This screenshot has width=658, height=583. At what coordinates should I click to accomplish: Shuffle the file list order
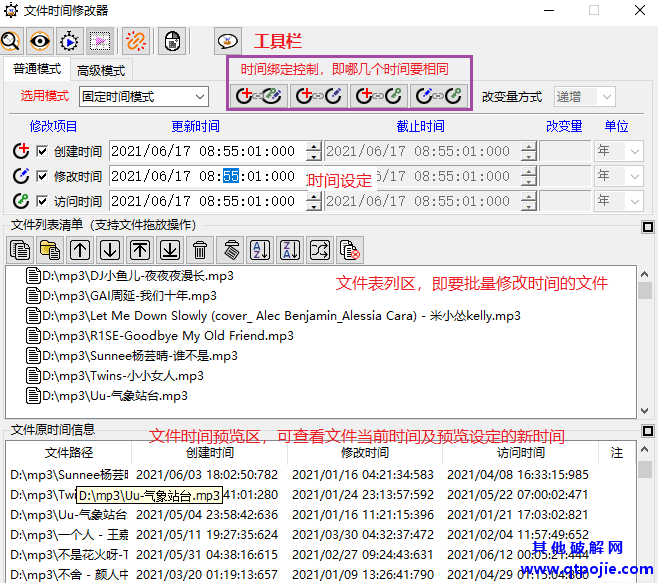[320, 250]
